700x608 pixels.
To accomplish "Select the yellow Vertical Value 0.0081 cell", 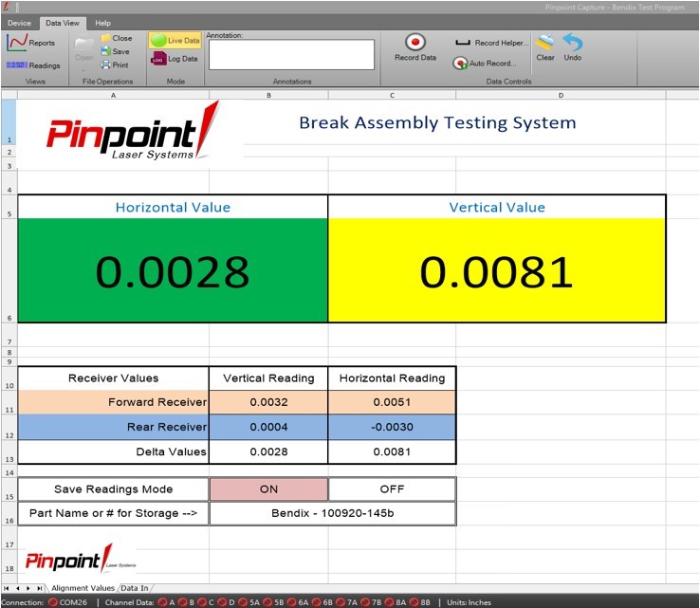I will 497,270.
